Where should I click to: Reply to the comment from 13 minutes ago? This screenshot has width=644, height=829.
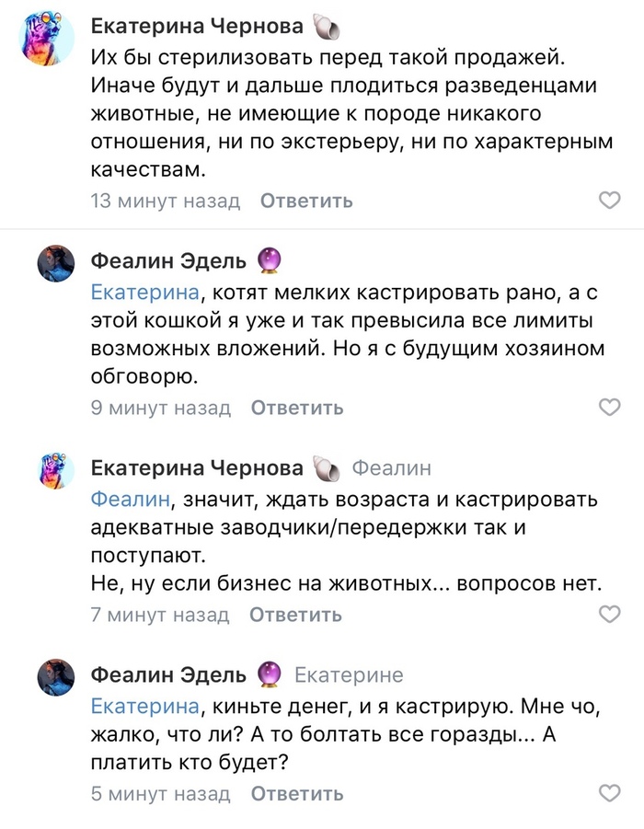coord(306,201)
